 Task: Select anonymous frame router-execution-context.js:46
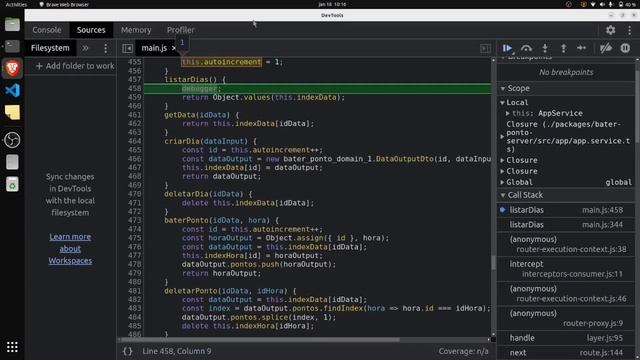pyautogui.click(x=566, y=293)
